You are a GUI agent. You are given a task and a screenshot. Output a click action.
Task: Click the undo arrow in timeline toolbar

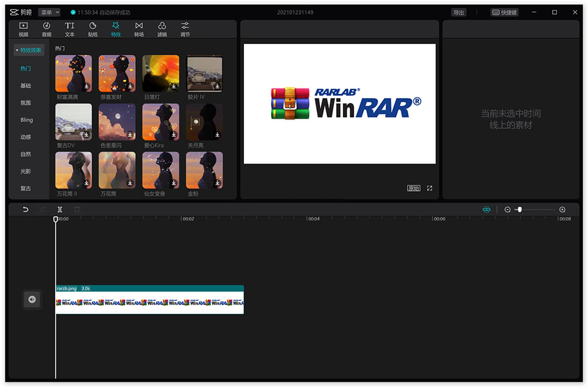point(25,209)
